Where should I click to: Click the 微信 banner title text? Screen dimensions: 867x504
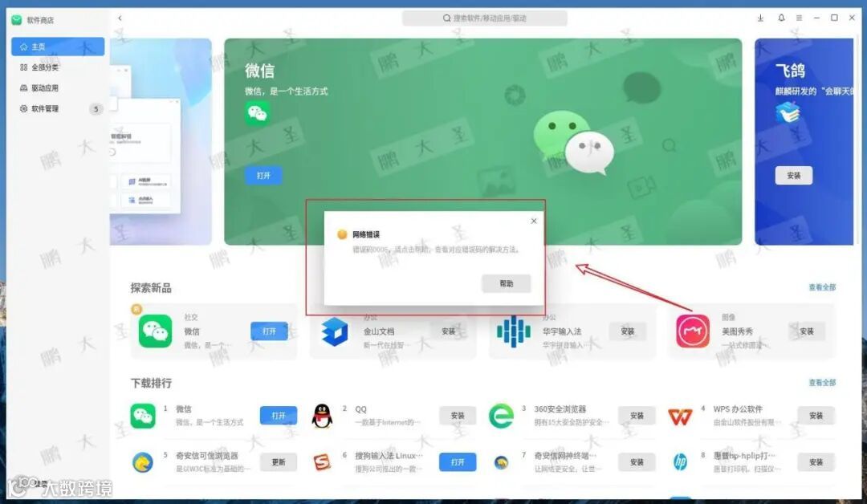(259, 71)
